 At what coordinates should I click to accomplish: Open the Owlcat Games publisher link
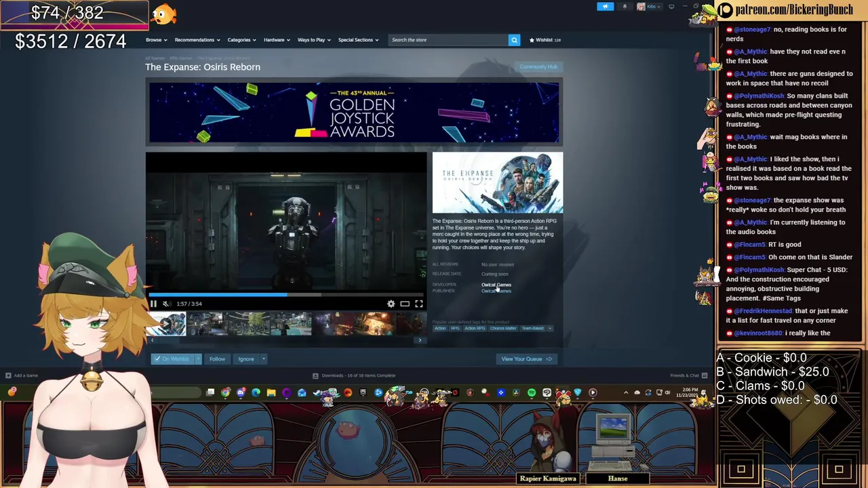click(x=496, y=291)
